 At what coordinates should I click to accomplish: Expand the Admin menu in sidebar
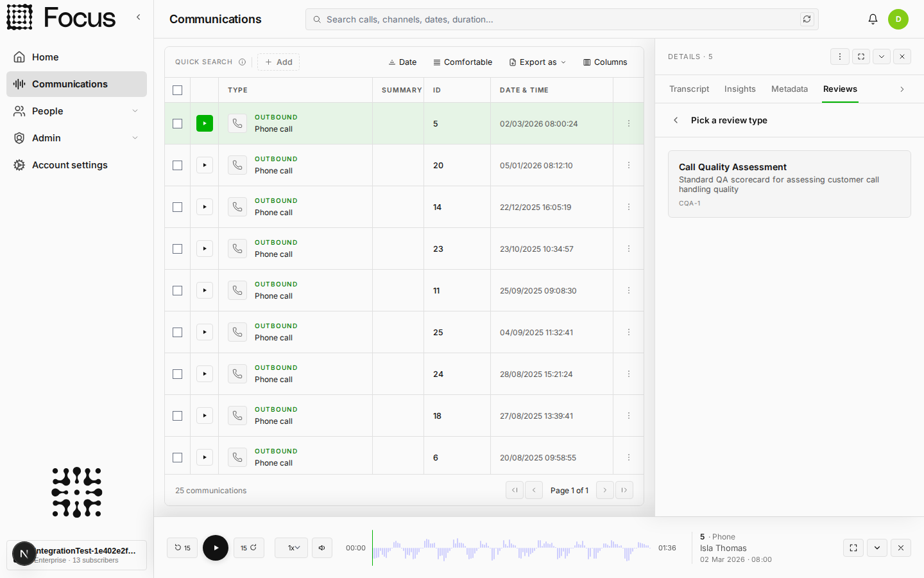point(76,138)
